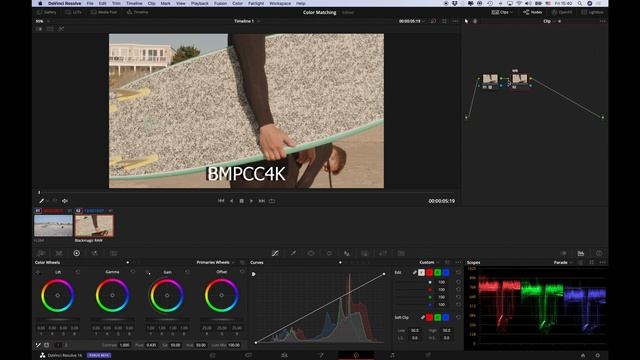Open the Clips toolbar dropdown arrow
The width and height of the screenshot is (640, 360).
pyautogui.click(x=511, y=12)
